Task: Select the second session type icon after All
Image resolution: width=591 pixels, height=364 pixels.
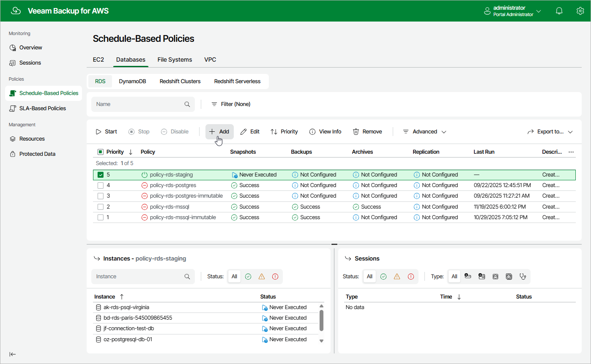Action: click(482, 276)
